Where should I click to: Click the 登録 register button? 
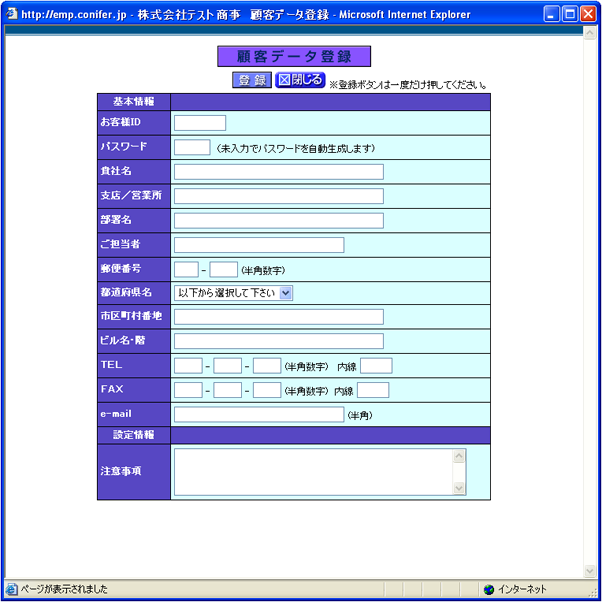pyautogui.click(x=252, y=80)
